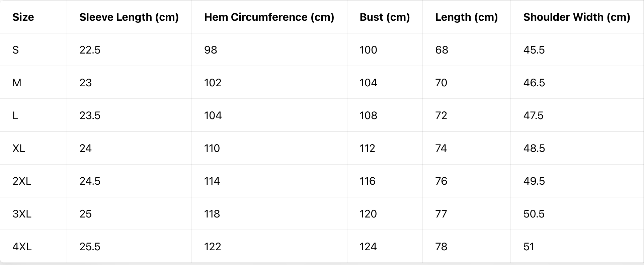644x265 pixels.
Task: Select the XL size row label
Action: 19,148
